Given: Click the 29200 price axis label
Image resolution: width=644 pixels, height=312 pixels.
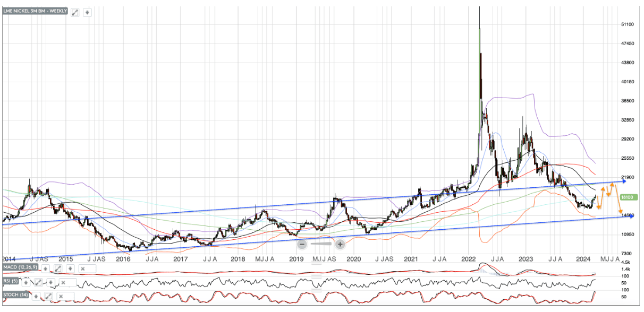Looking at the screenshot, I should tap(628, 139).
